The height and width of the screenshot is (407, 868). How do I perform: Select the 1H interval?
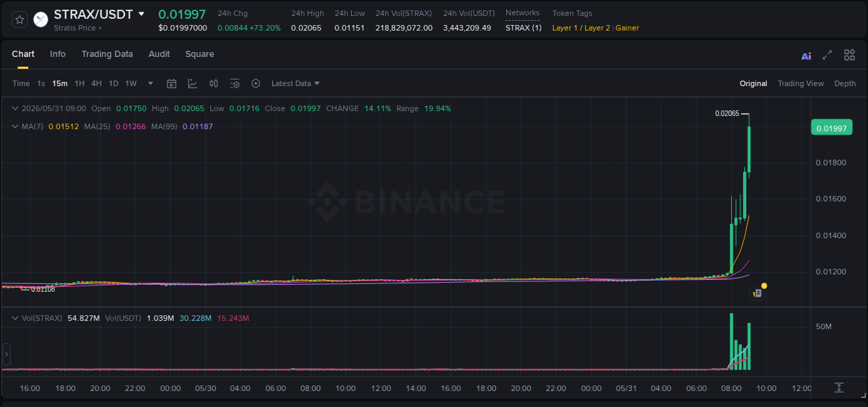[x=80, y=83]
